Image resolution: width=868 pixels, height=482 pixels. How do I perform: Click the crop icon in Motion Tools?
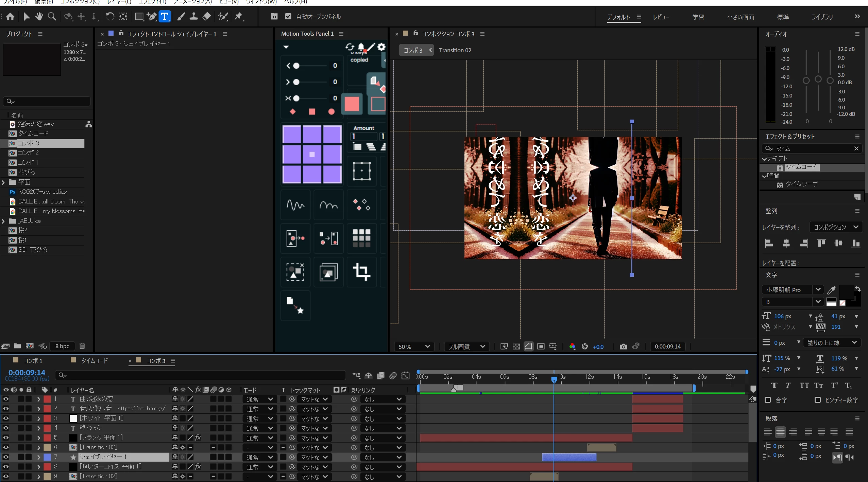coord(361,272)
